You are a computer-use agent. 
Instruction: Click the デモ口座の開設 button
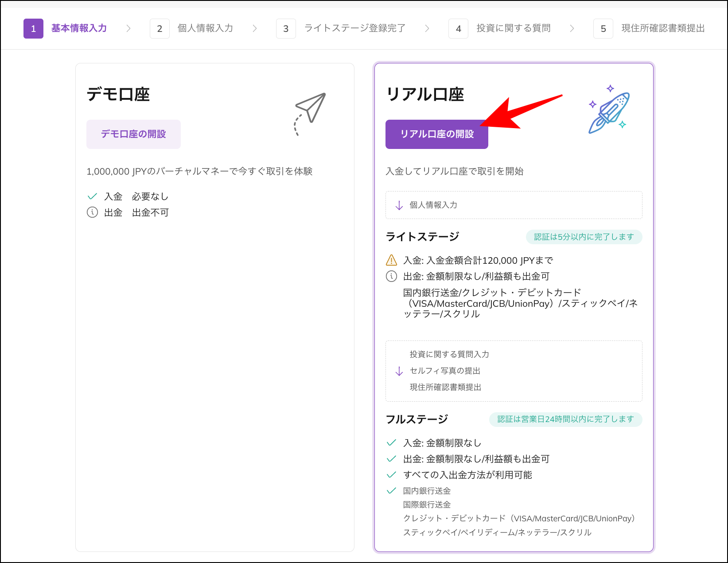coord(133,134)
